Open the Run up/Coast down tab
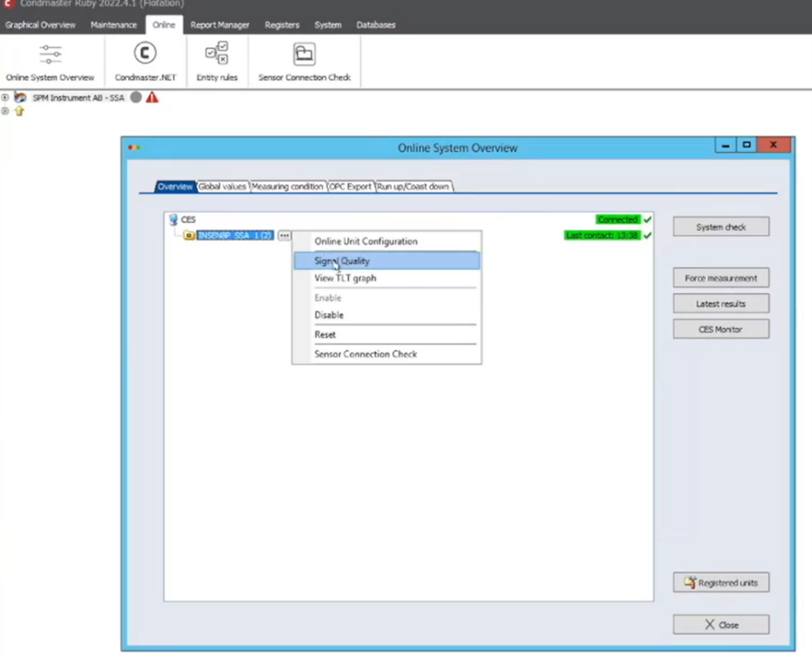Viewport: 812px width, 657px height. tap(413, 186)
